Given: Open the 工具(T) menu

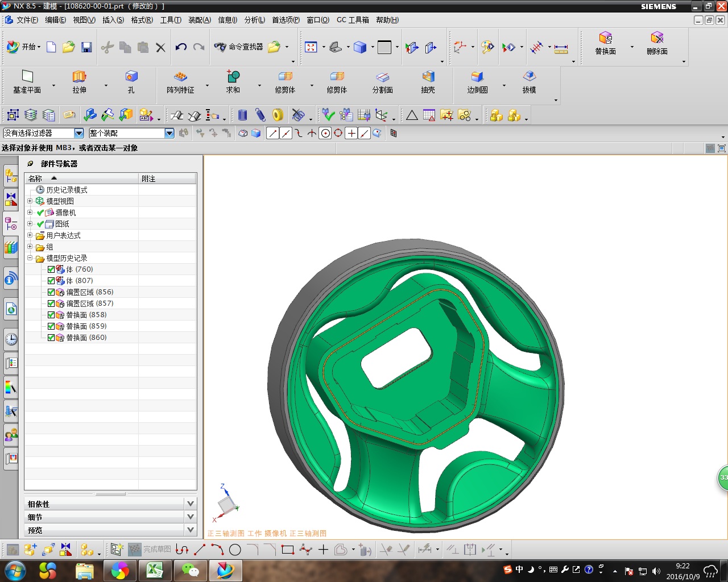Looking at the screenshot, I should click(x=171, y=20).
